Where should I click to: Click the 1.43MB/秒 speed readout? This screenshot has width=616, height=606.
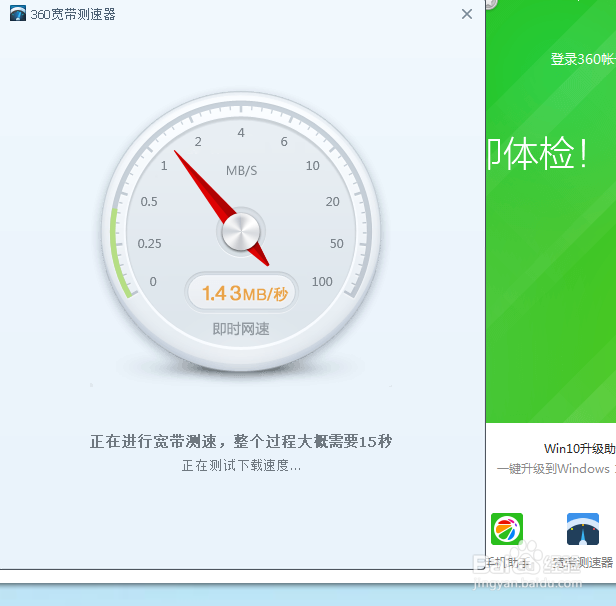tap(244, 293)
